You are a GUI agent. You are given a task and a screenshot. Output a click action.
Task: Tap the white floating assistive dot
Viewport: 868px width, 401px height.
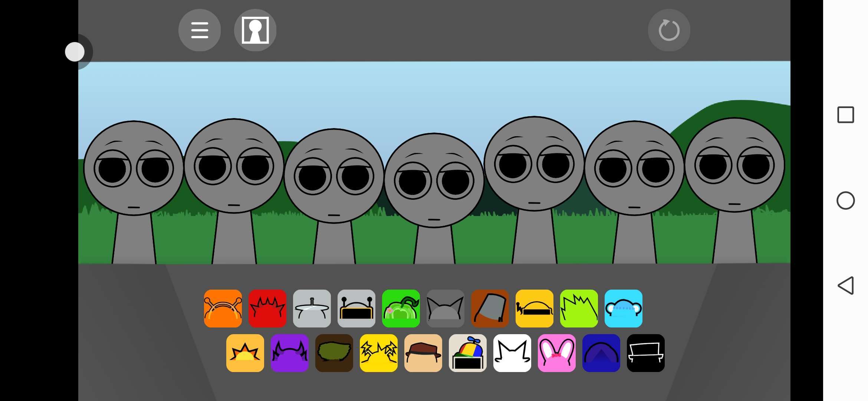point(75,52)
